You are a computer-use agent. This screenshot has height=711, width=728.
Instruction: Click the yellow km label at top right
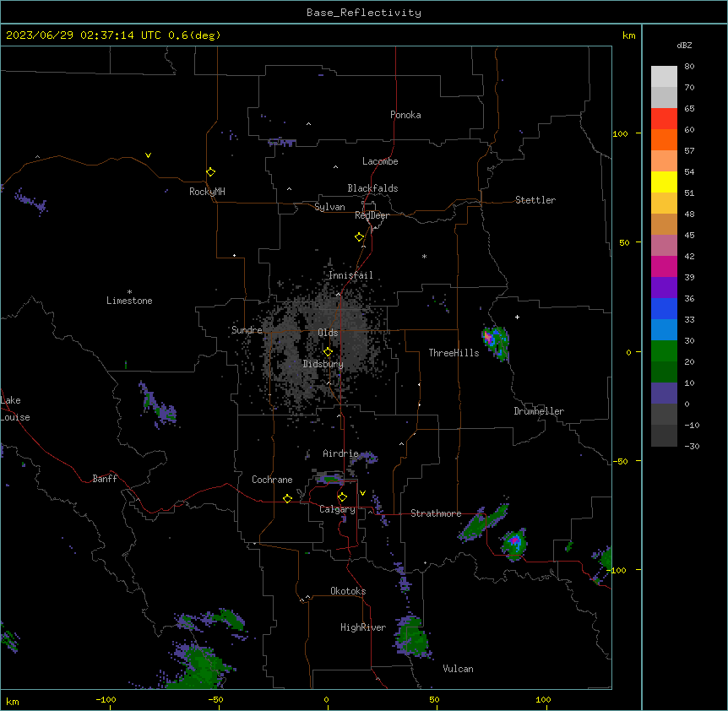click(629, 35)
